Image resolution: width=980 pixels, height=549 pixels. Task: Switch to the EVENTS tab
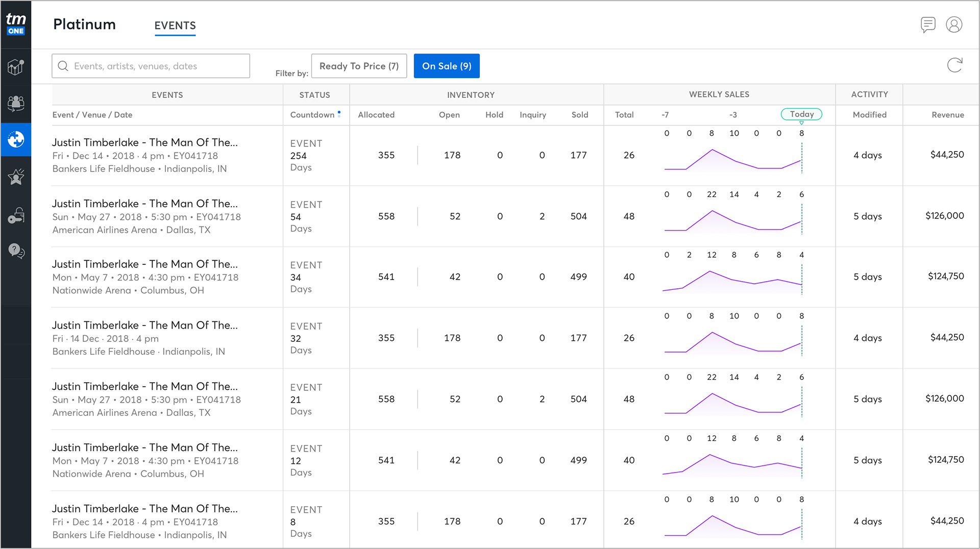point(175,26)
